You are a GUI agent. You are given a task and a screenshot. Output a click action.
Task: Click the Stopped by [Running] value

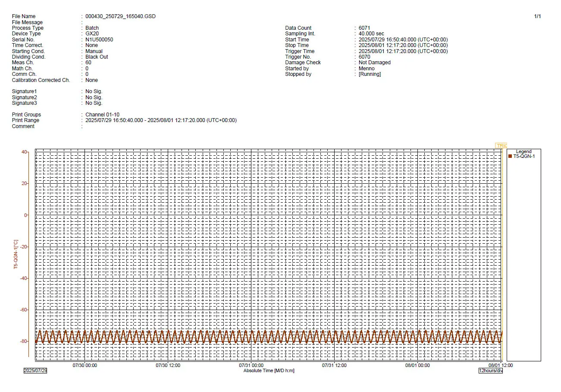[370, 74]
